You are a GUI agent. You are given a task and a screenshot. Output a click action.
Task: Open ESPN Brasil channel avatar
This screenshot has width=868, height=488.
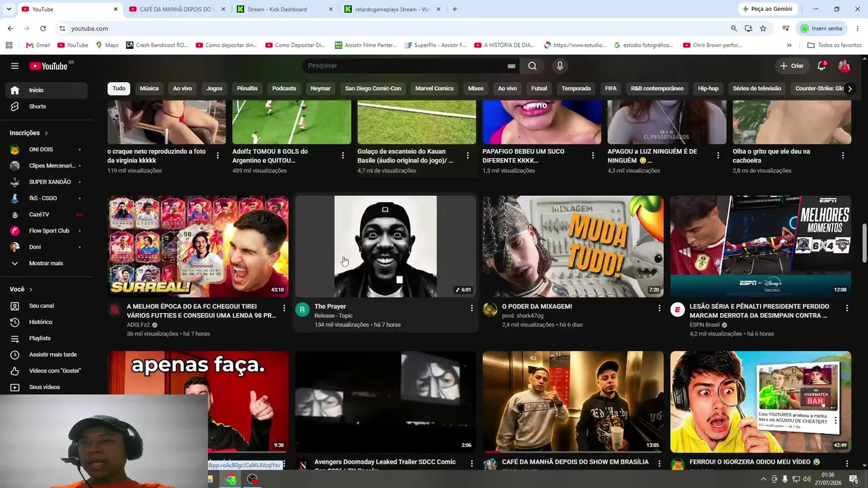click(x=677, y=310)
